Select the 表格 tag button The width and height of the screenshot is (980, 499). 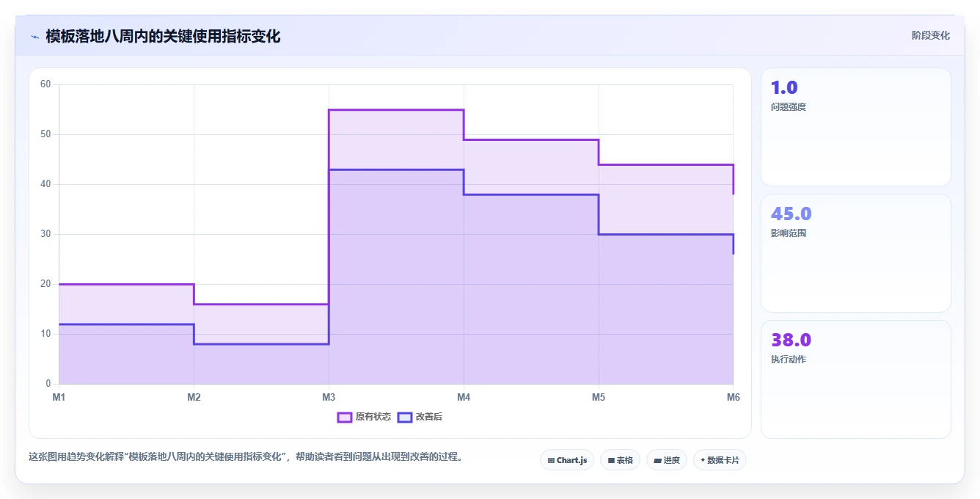(x=620, y=460)
